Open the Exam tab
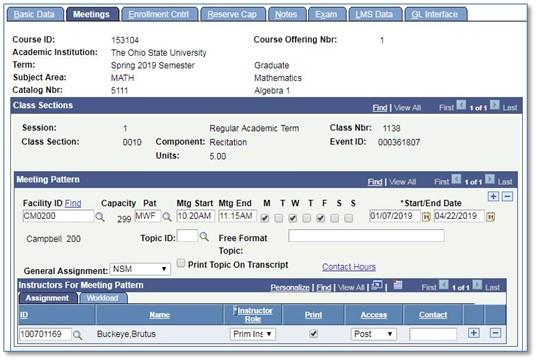 [326, 14]
